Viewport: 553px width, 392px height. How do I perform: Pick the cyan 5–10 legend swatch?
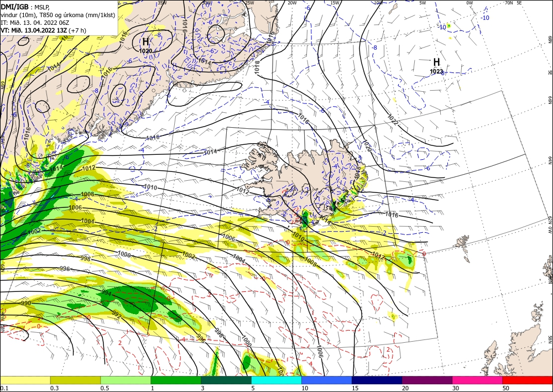(x=276, y=380)
